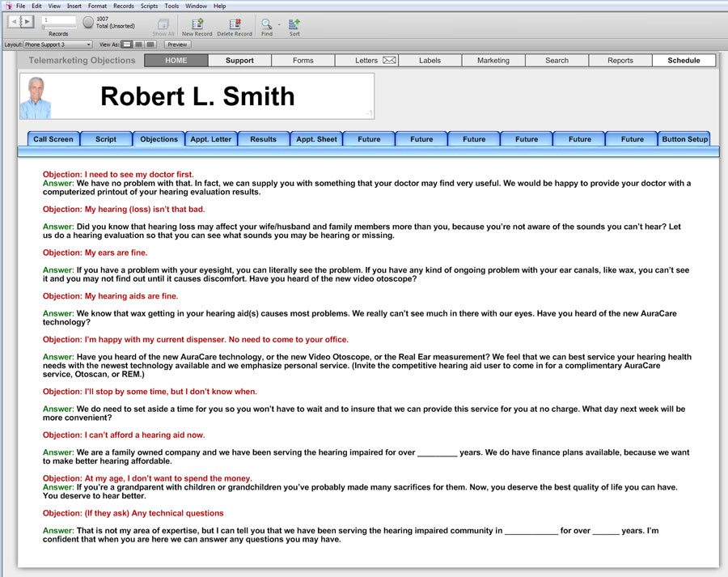Switch to the Results tab
Viewport: 728px width, 577px height.
[x=263, y=139]
